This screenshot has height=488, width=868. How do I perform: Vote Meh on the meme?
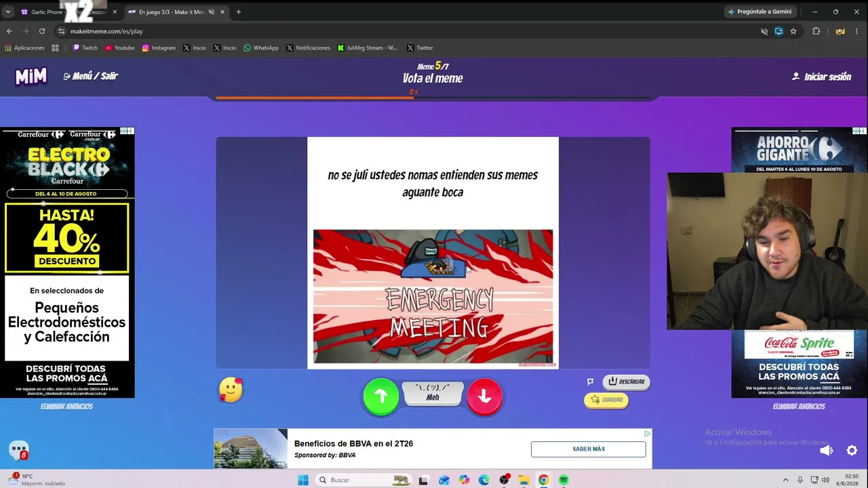[x=433, y=393]
